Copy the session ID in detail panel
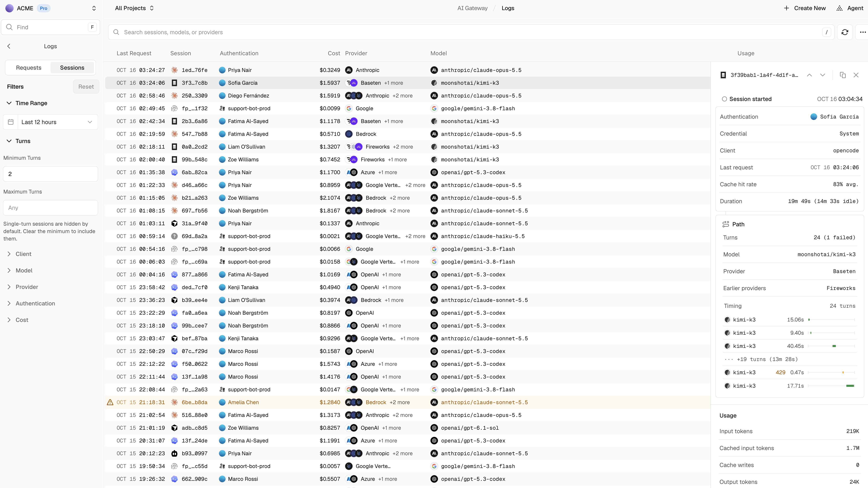This screenshot has width=868, height=488. (843, 75)
